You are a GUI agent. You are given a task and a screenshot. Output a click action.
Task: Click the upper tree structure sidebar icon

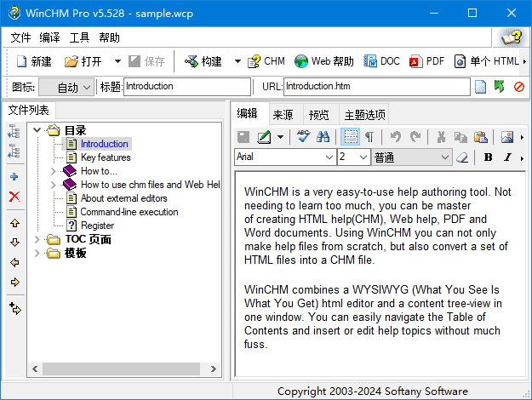[14, 131]
